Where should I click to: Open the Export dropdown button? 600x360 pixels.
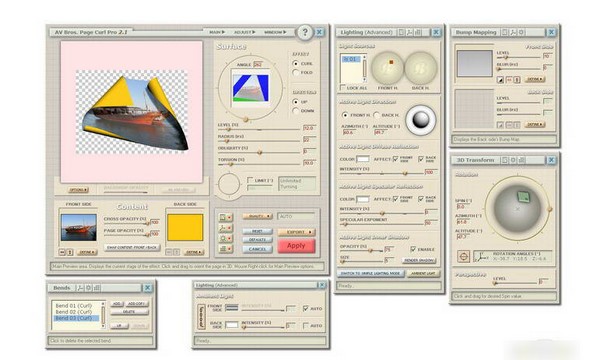click(296, 232)
